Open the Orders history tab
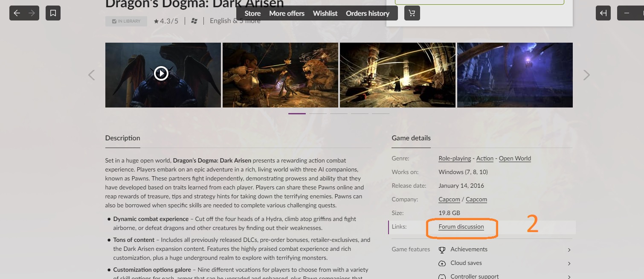This screenshot has height=279, width=644. (x=368, y=13)
